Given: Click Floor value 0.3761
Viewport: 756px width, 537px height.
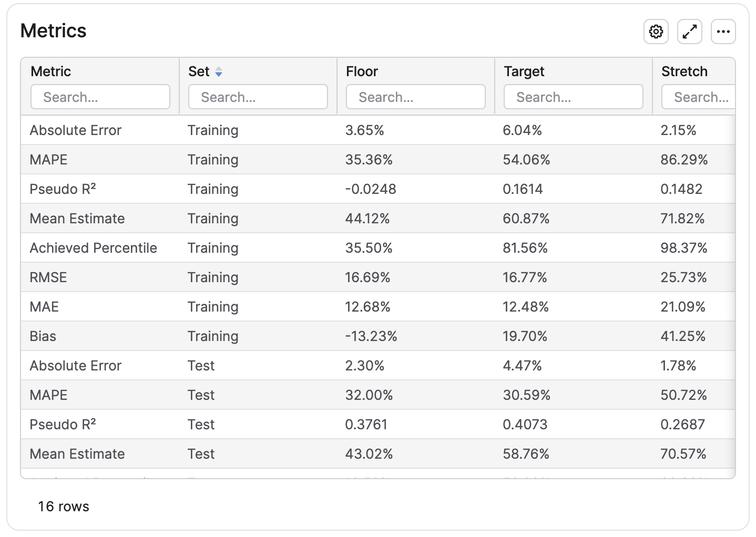Looking at the screenshot, I should tap(366, 425).
